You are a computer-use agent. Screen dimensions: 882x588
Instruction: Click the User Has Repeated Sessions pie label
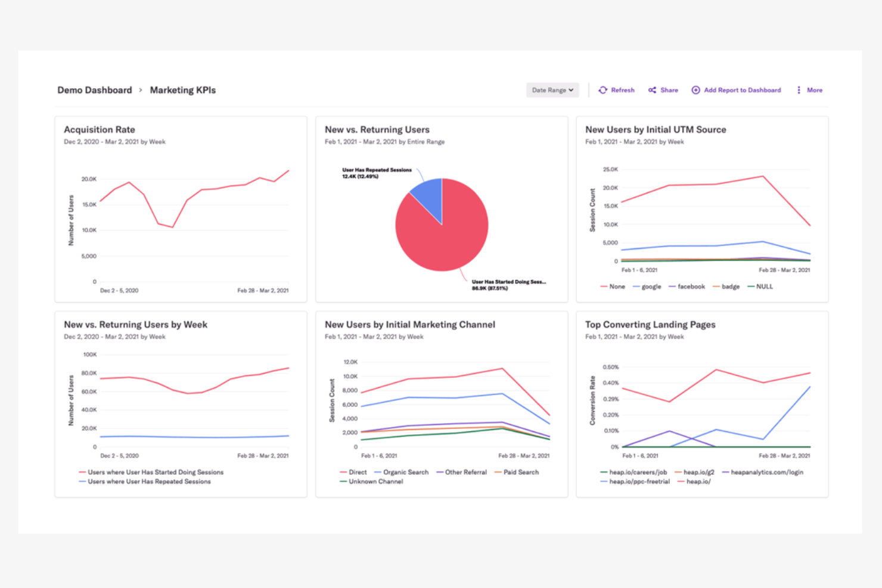pos(377,173)
